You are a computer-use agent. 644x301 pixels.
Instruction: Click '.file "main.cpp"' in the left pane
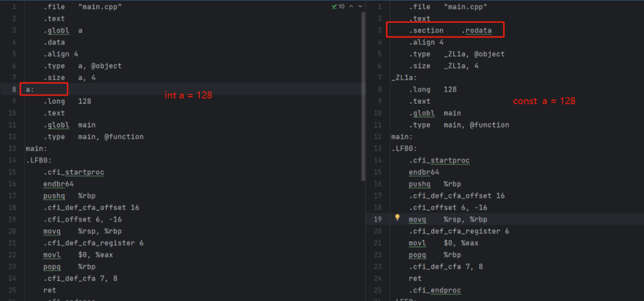pyautogui.click(x=82, y=7)
